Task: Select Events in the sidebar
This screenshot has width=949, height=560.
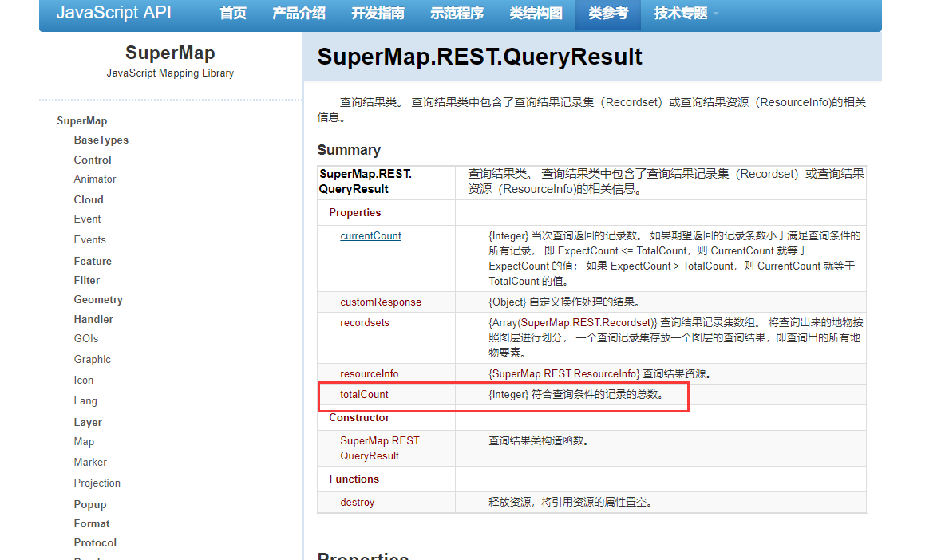Action: coord(89,239)
